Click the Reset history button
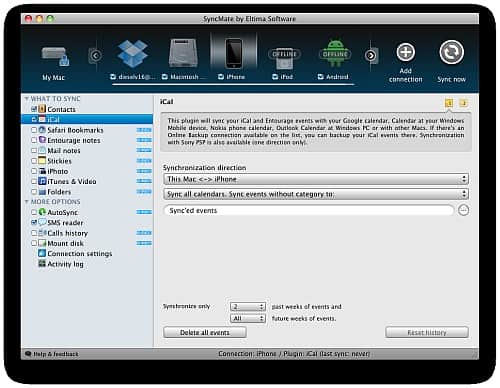Viewport: 500px width, 388px height. (x=427, y=332)
